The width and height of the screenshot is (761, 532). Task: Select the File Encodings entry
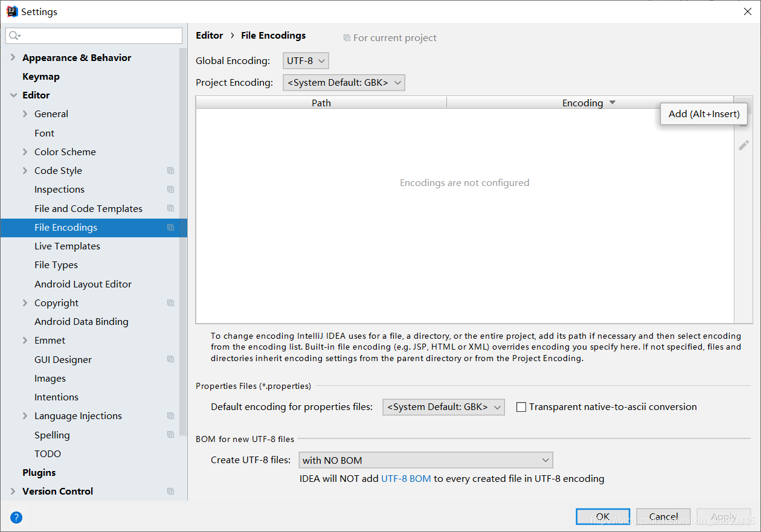point(66,228)
